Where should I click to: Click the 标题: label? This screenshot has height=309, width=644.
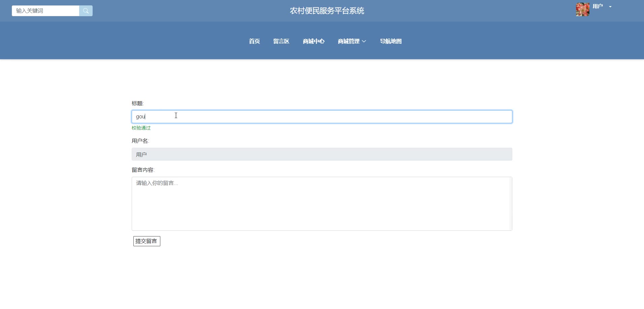(x=138, y=103)
